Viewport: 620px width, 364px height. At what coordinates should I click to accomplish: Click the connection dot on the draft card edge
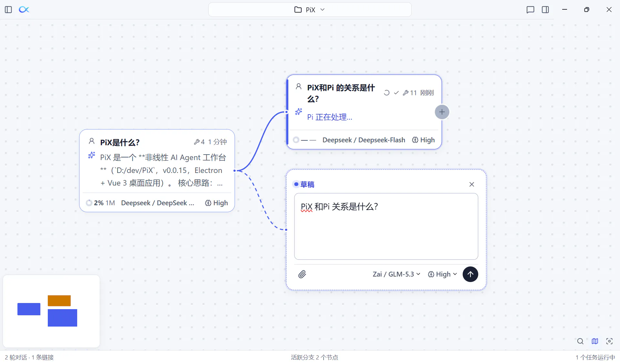coord(286,230)
